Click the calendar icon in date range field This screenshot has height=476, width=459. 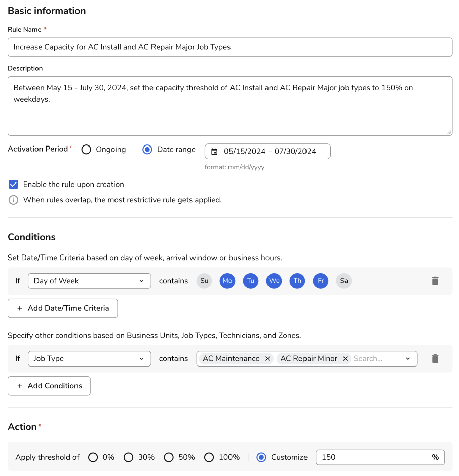(x=214, y=151)
